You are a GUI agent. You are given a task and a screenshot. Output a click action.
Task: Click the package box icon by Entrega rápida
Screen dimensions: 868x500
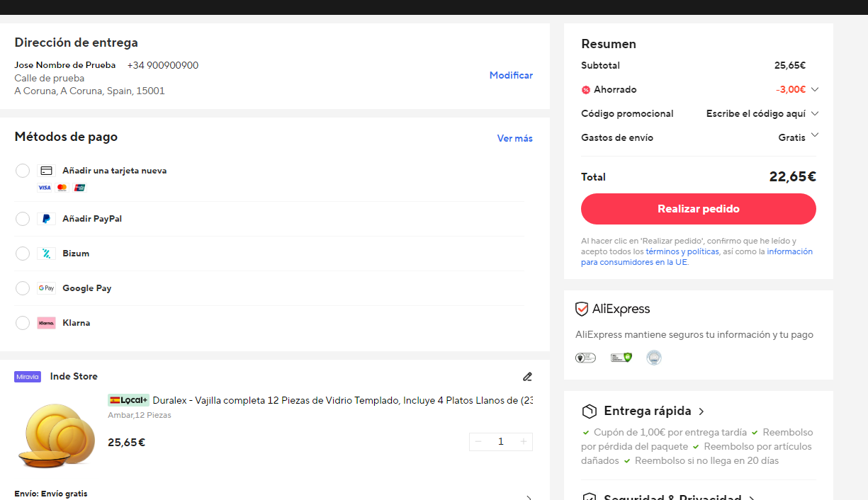coord(589,411)
